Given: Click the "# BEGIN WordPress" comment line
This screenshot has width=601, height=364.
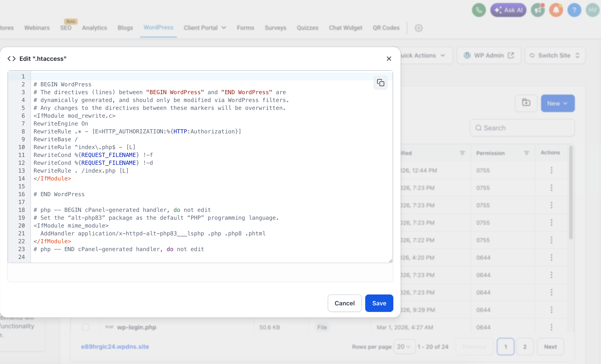Looking at the screenshot, I should coord(63,84).
